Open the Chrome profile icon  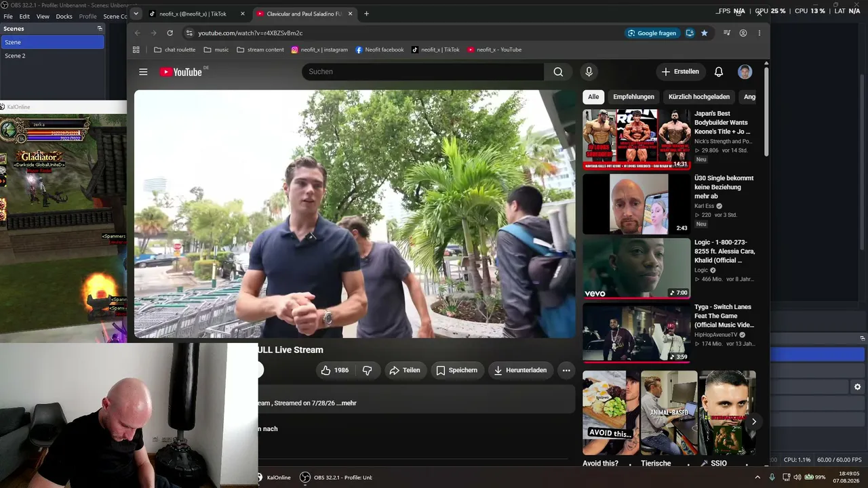(x=743, y=33)
